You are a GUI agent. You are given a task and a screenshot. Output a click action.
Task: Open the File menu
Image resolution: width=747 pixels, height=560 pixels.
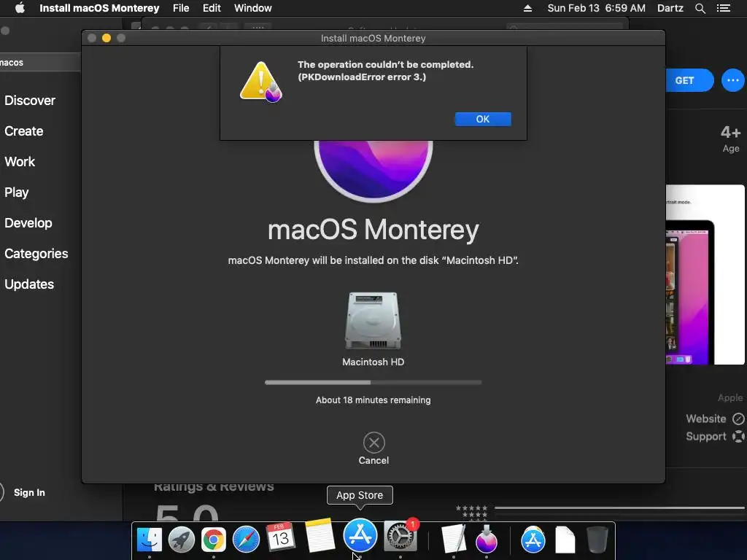click(x=181, y=8)
